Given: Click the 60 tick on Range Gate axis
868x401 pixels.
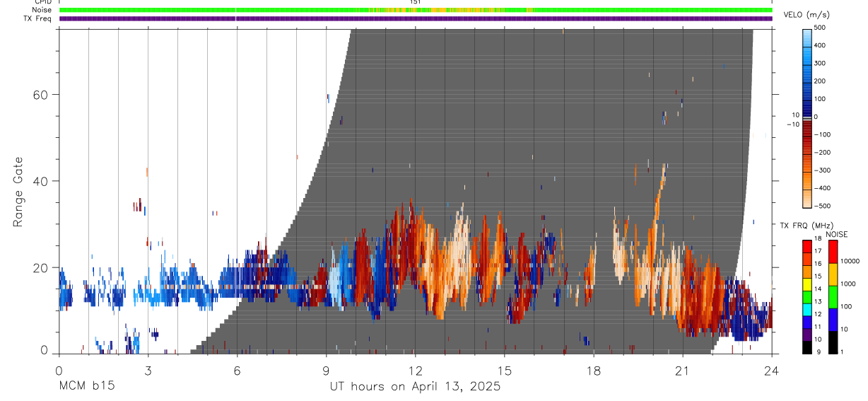Looking at the screenshot, I should [41, 94].
